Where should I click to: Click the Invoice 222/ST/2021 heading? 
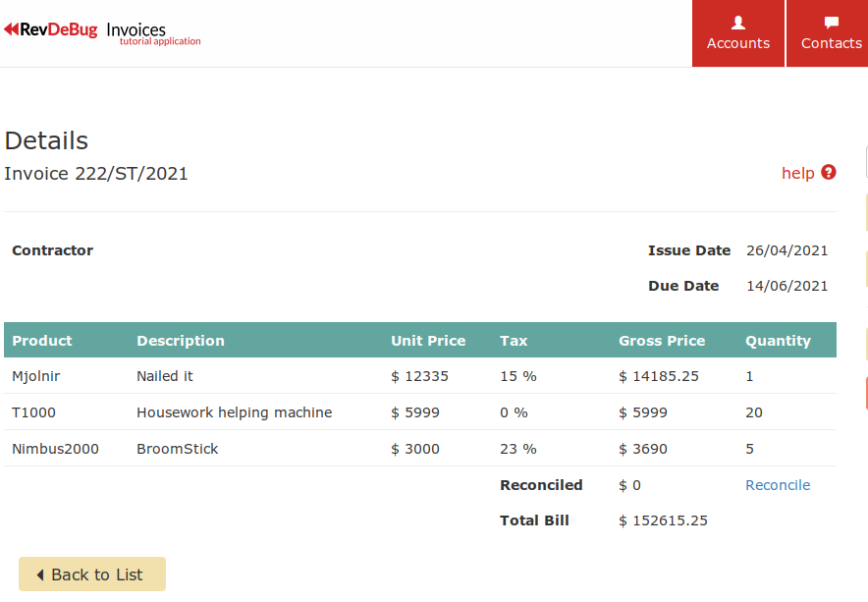pyautogui.click(x=96, y=174)
